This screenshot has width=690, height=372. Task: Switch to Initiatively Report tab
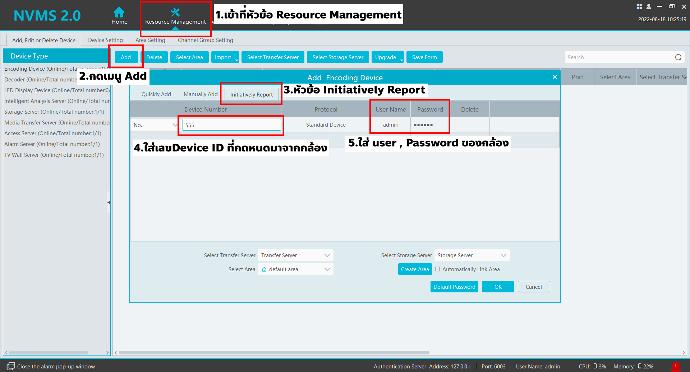click(251, 94)
